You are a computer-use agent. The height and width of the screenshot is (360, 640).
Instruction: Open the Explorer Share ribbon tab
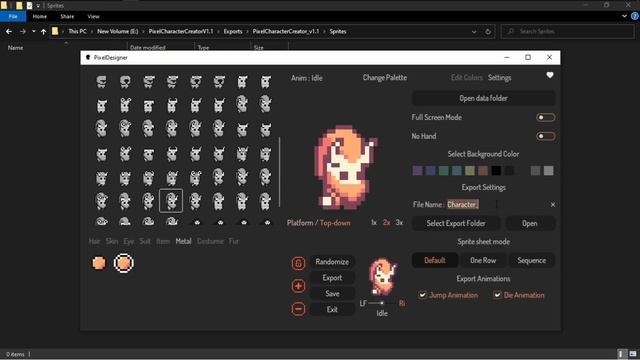click(x=67, y=16)
